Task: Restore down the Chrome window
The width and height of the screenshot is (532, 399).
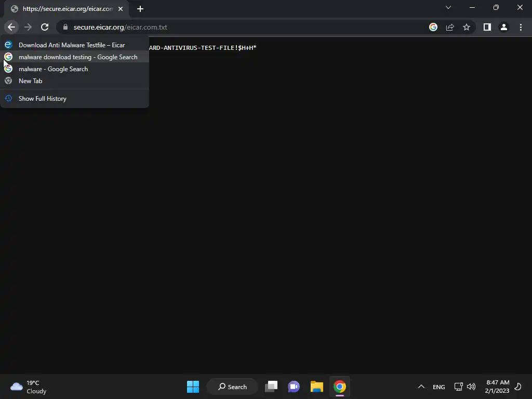Action: click(496, 7)
